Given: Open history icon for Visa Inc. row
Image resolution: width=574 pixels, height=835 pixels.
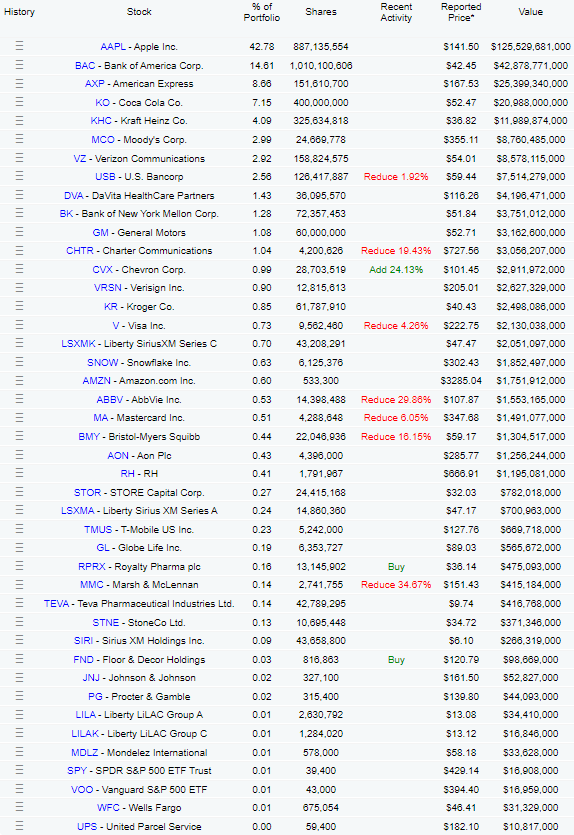Looking at the screenshot, I should coord(20,325).
